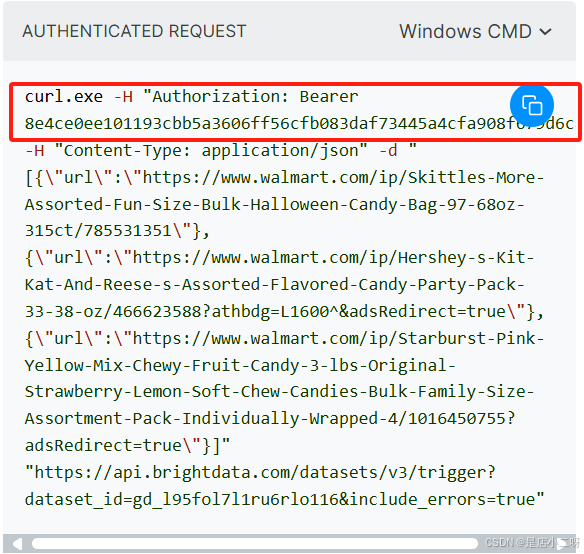Click the line with Assortment-Pack-Individually-Wrapped-4/1016450755
The width and height of the screenshot is (584, 554).
[x=270, y=419]
